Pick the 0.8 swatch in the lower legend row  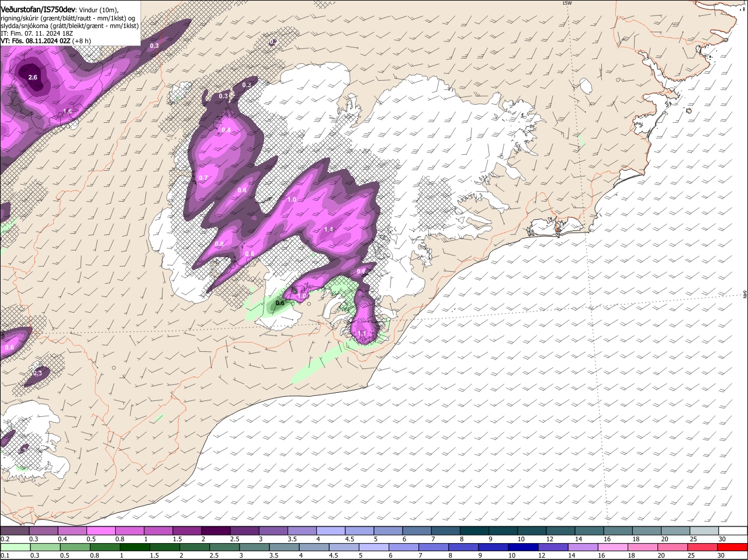[105, 547]
